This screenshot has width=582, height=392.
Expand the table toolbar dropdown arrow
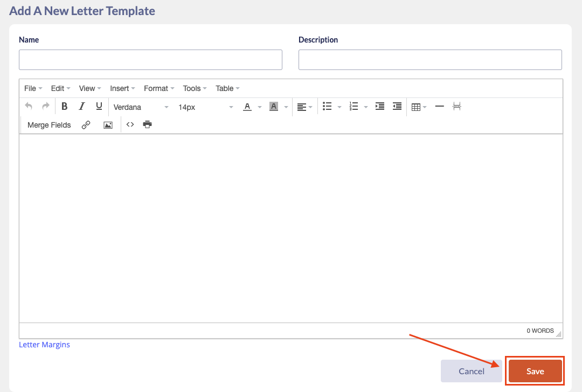pos(425,107)
